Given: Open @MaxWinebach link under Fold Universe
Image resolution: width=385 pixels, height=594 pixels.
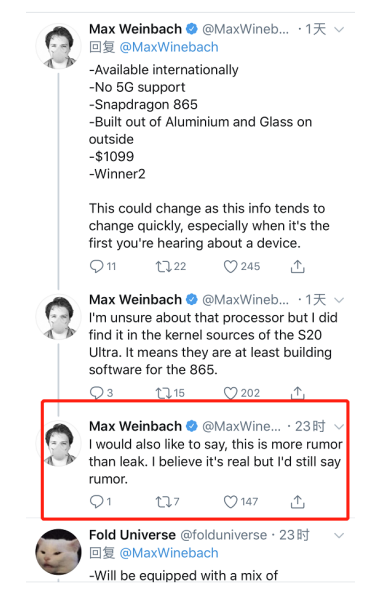Looking at the screenshot, I should click(169, 553).
